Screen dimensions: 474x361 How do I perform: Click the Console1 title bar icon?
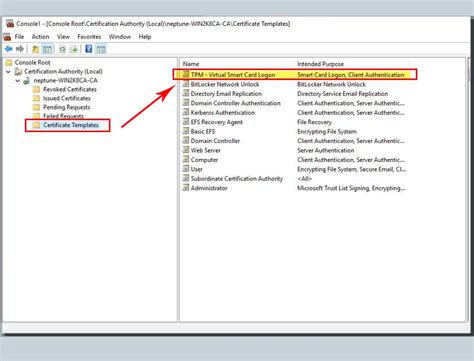(x=10, y=24)
